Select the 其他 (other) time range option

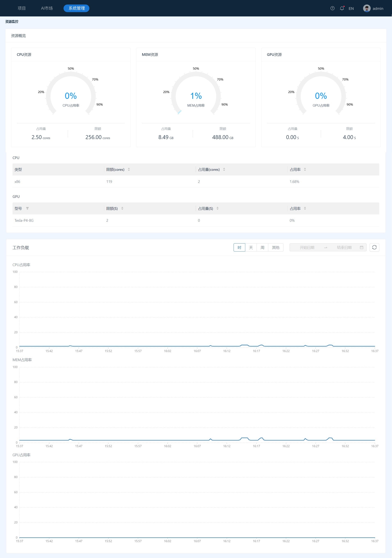click(275, 247)
